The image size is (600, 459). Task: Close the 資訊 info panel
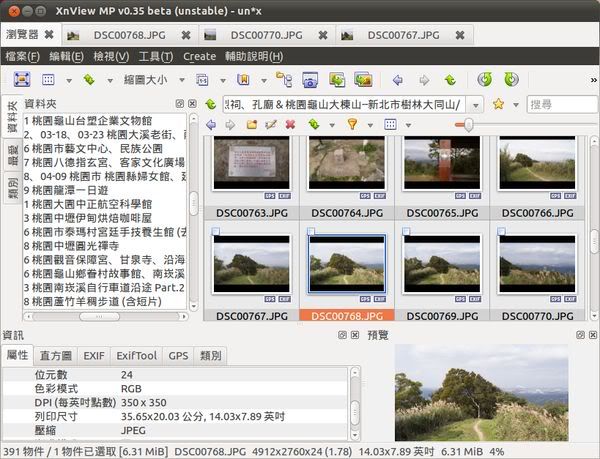coord(355,335)
